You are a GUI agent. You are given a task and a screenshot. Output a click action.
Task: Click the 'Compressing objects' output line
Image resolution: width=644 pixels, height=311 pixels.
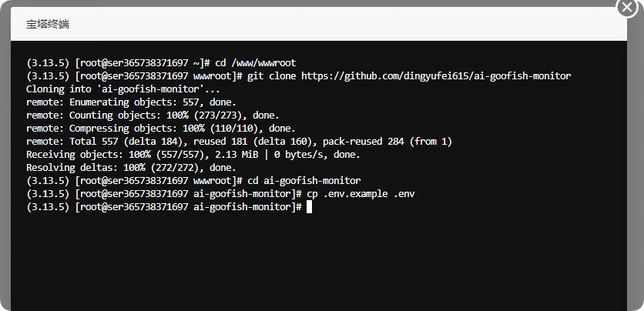pyautogui.click(x=161, y=129)
